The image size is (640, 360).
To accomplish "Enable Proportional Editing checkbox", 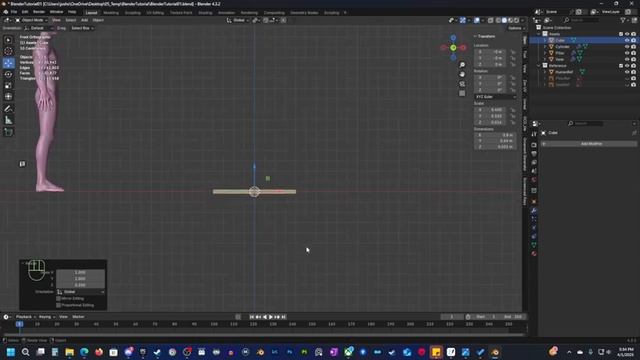I will 58,305.
